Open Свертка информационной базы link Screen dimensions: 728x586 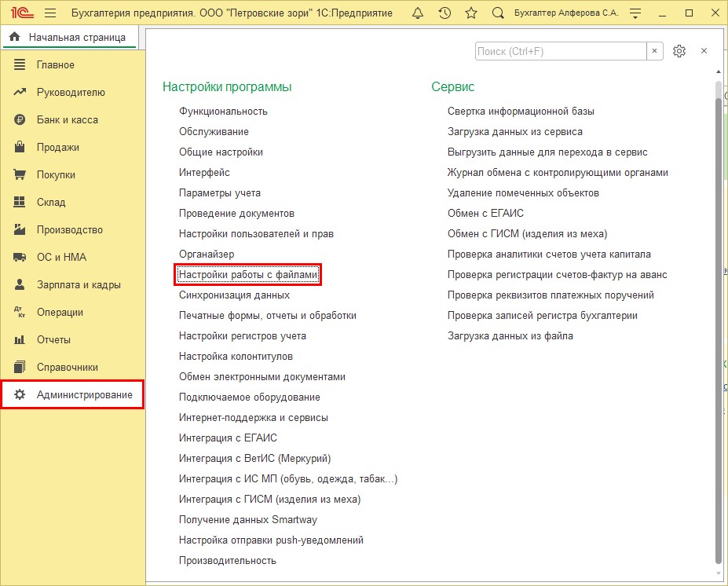(x=521, y=112)
